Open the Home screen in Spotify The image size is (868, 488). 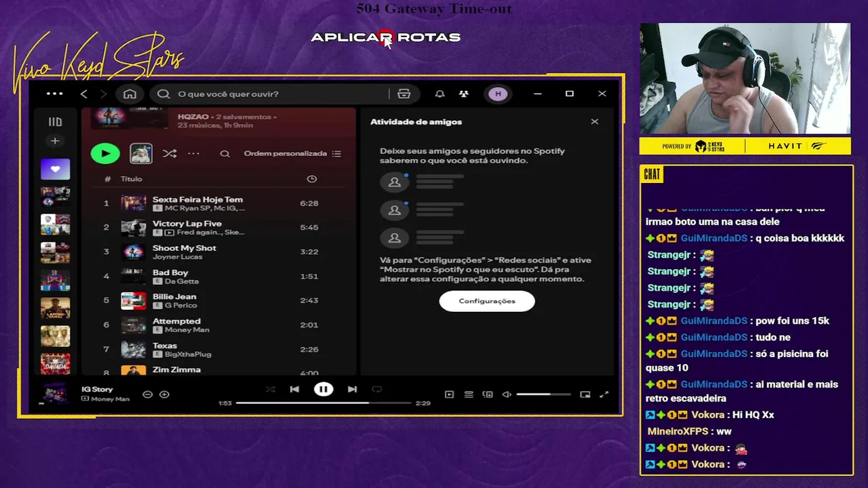[130, 94]
